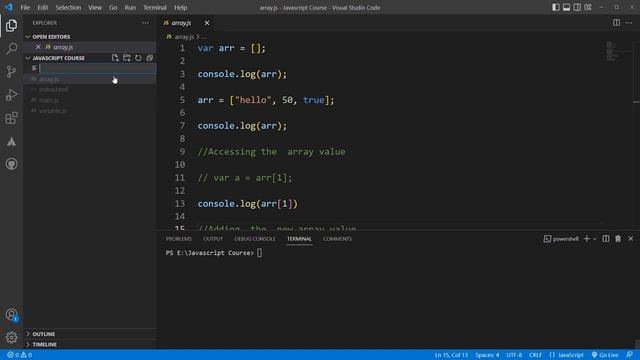Change encoding via UTF-8 status item
This screenshot has height=360, width=640.
514,355
